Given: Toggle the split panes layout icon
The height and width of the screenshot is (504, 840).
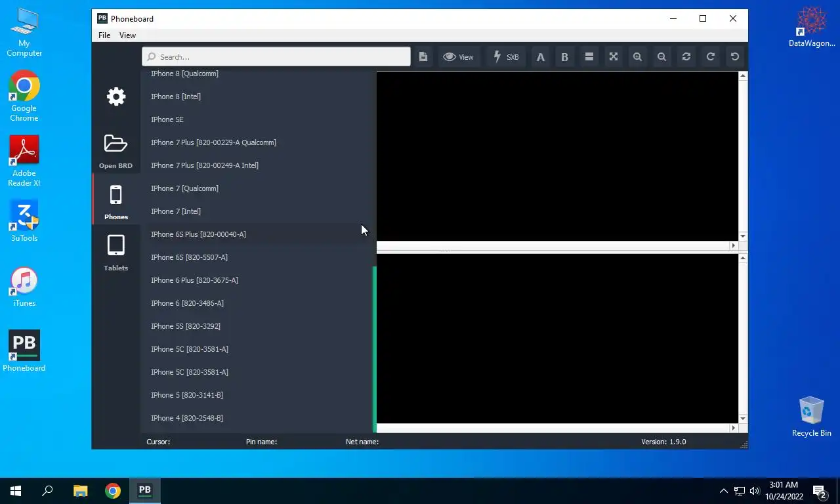Looking at the screenshot, I should click(589, 57).
